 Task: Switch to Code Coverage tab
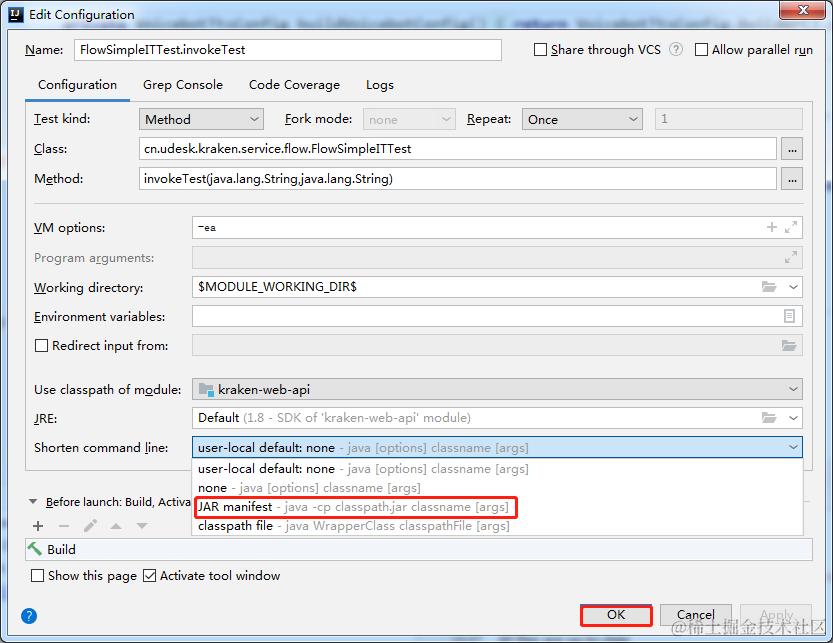click(294, 85)
